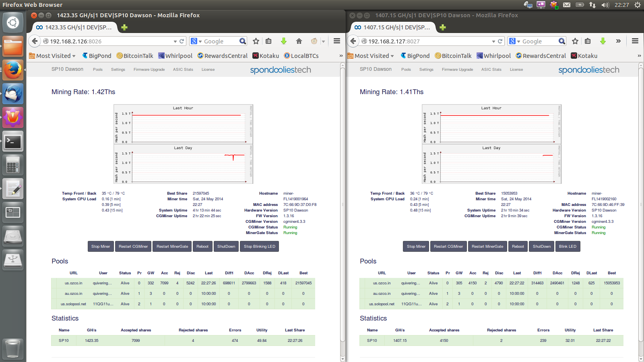Click Restart CGMiner in left window
The image size is (644, 362).
tap(133, 247)
